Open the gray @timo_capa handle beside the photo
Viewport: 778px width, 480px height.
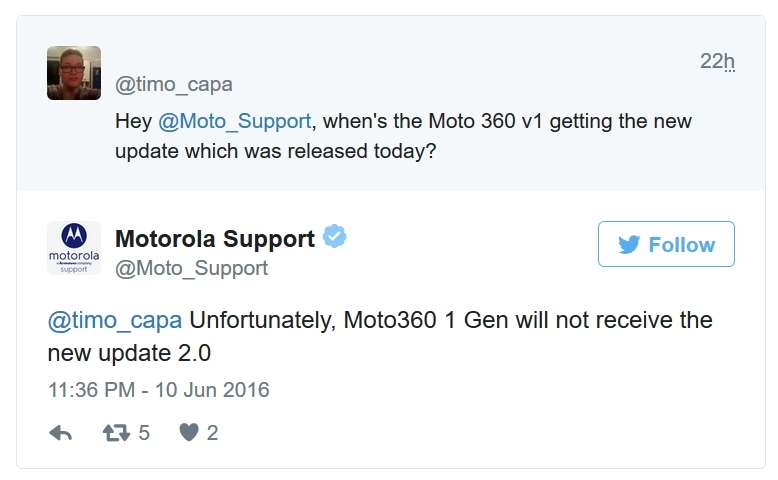coord(174,84)
